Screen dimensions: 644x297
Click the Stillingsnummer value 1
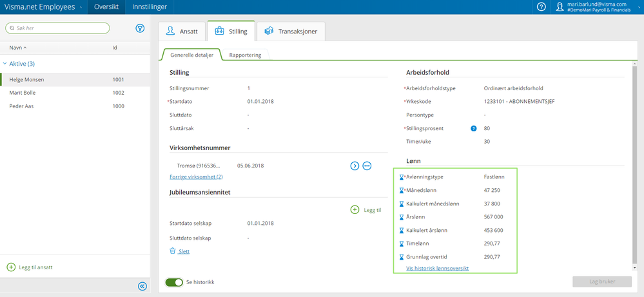(x=248, y=88)
